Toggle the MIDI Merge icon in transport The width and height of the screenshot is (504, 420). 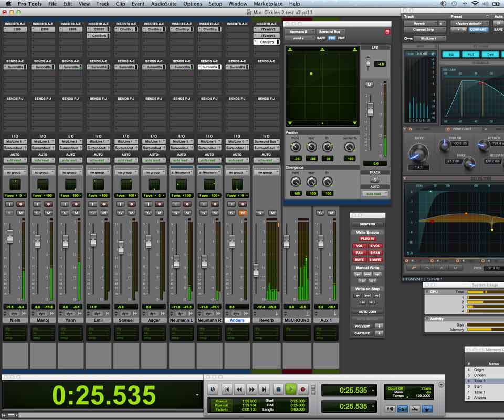click(415, 409)
